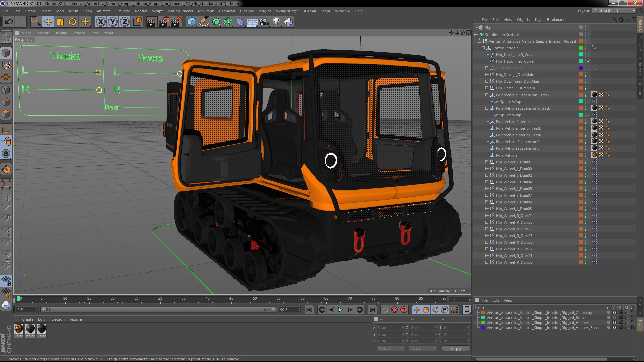The width and height of the screenshot is (644, 362).
Task: Click the Floor environment icon
Action: 252,22
